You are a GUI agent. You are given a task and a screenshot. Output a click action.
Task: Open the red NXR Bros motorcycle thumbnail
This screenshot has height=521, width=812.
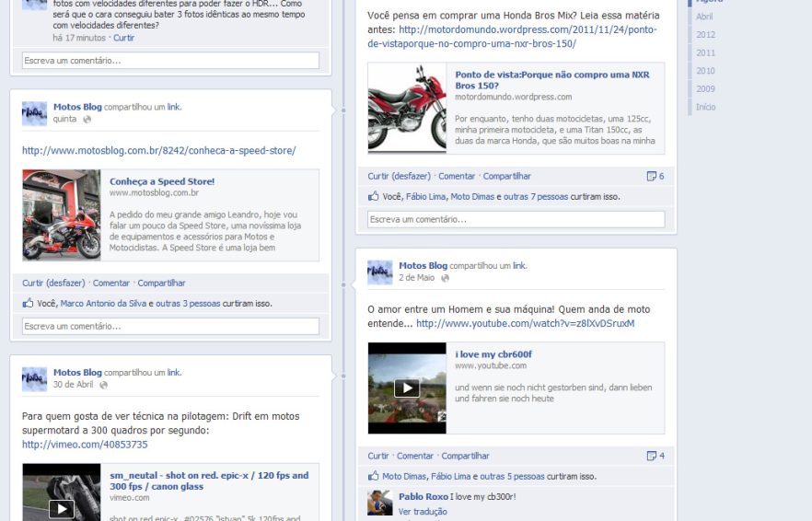(x=407, y=108)
